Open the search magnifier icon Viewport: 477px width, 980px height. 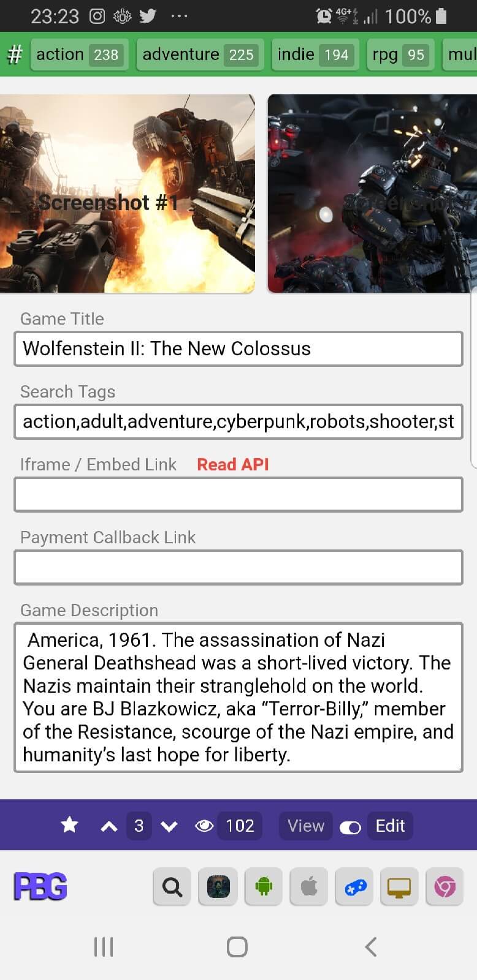pos(172,886)
